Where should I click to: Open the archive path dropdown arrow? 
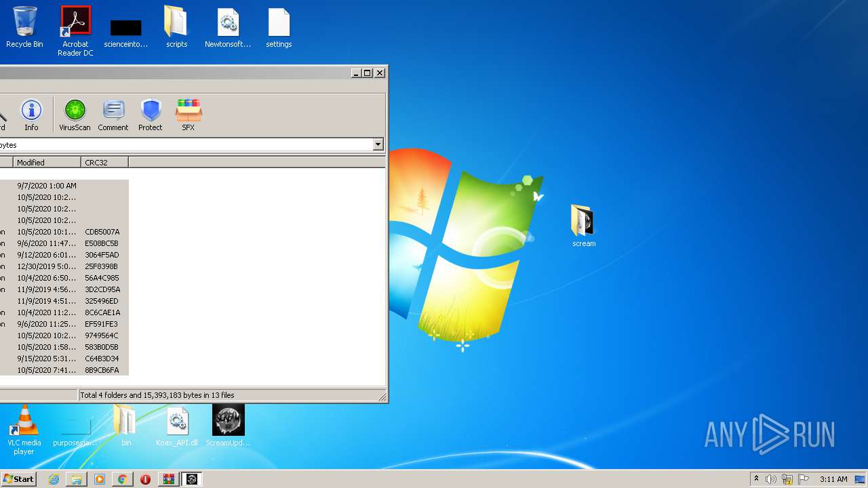point(378,144)
